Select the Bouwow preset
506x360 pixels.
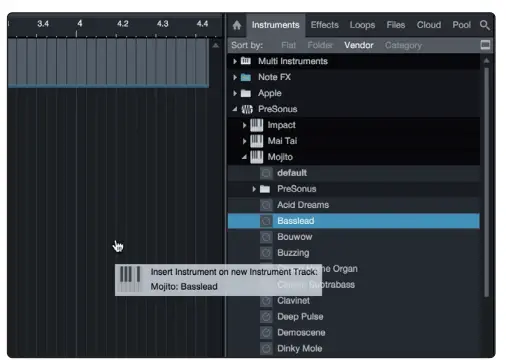pos(354,237)
